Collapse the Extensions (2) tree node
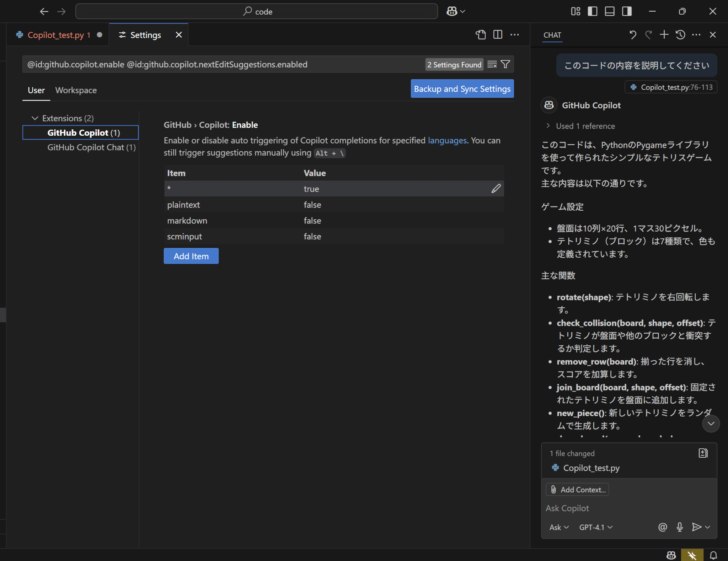 click(x=35, y=118)
